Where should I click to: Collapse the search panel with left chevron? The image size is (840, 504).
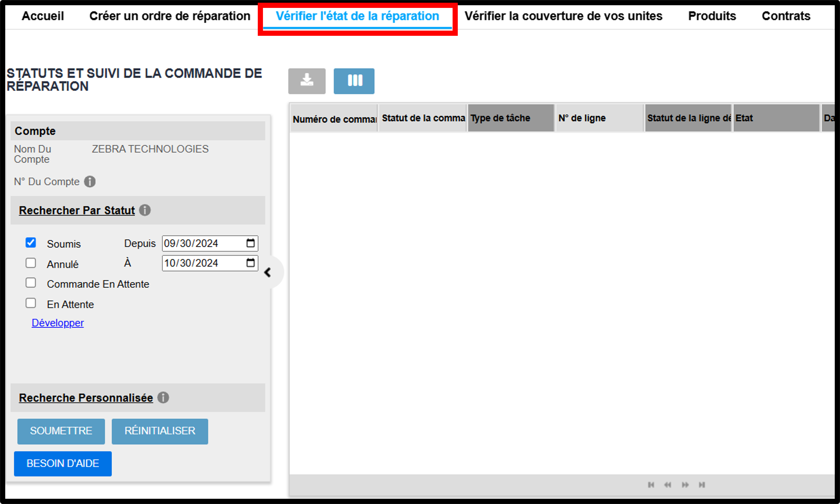pyautogui.click(x=268, y=272)
